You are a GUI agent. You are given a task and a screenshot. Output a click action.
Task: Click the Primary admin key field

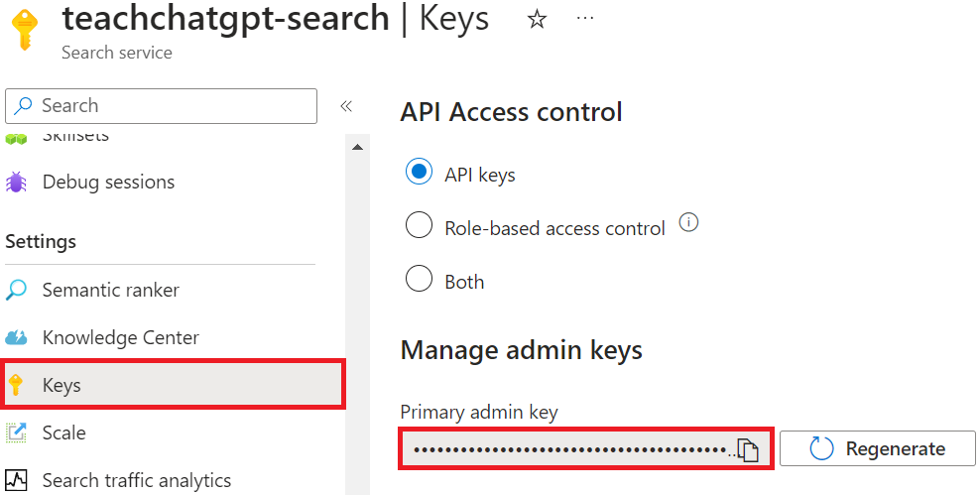[570, 449]
